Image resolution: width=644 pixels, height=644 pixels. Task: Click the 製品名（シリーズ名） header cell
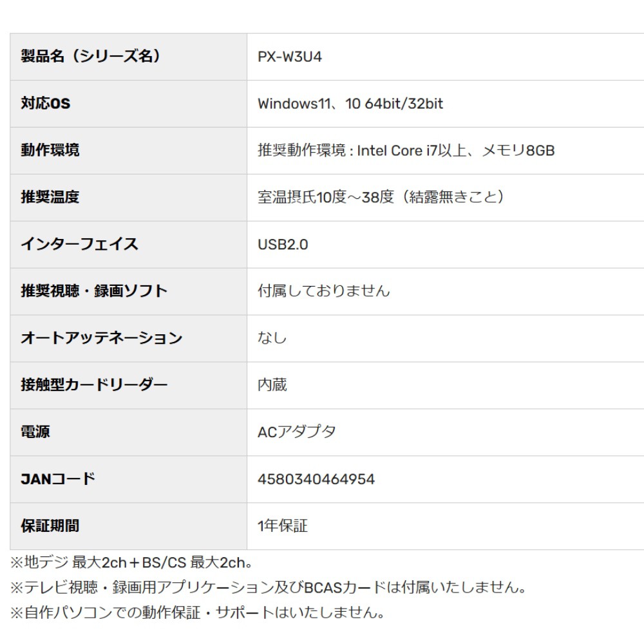click(91, 57)
